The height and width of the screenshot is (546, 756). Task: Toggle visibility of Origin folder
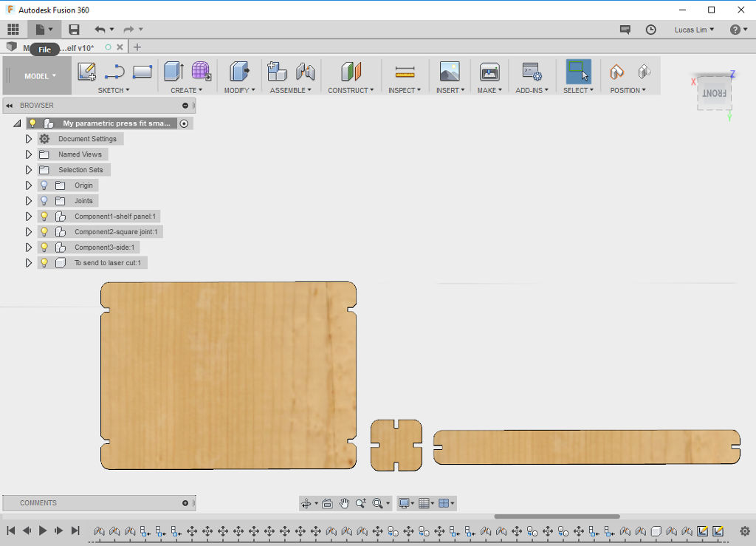44,185
